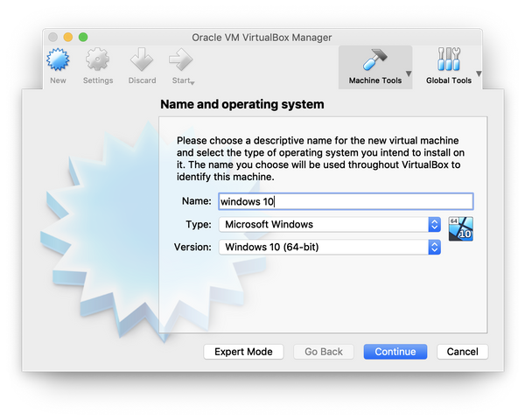Select the Machine Tools hammer icon
525x420 pixels.
(374, 61)
